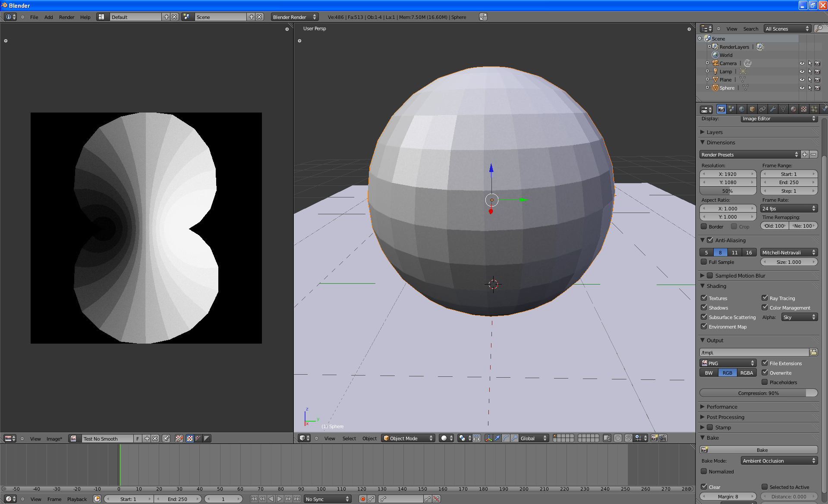The image size is (828, 504).
Task: Click the translate manipulator arrow icon
Action: click(497, 438)
